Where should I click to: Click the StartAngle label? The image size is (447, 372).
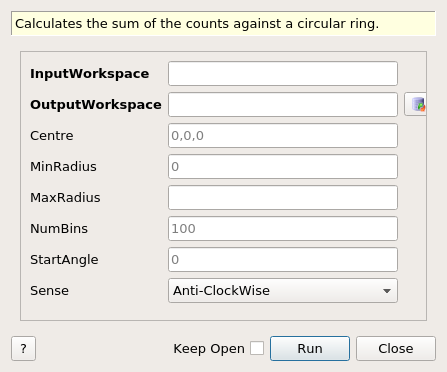click(x=64, y=260)
